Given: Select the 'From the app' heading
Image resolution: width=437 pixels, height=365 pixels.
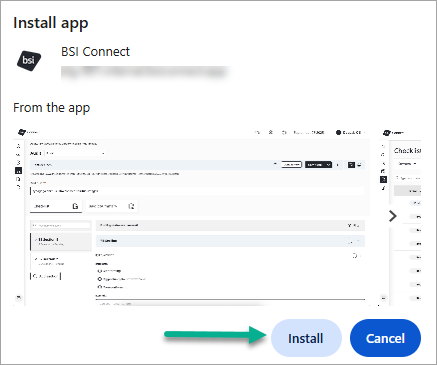Looking at the screenshot, I should click(52, 108).
